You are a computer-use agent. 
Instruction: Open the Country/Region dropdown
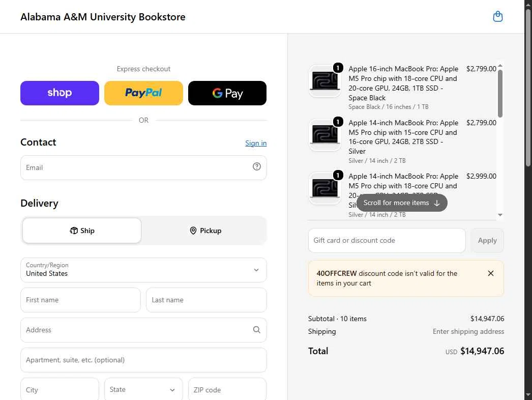pos(143,270)
